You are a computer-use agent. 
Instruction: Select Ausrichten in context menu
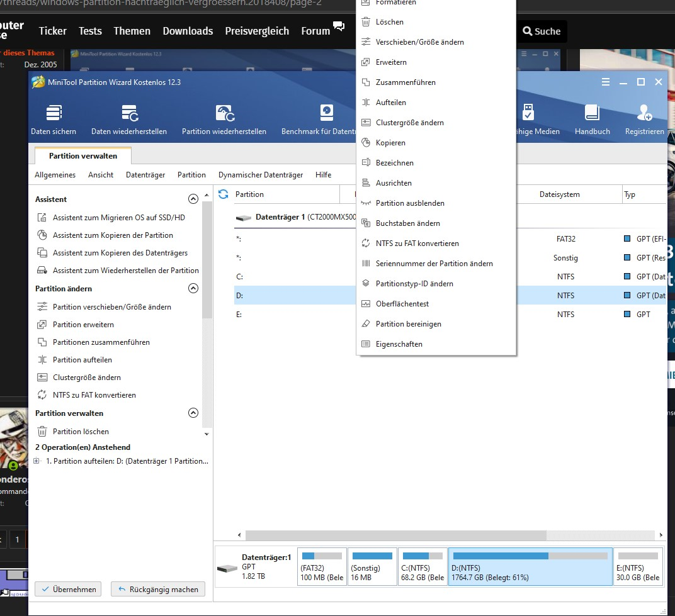click(436, 183)
